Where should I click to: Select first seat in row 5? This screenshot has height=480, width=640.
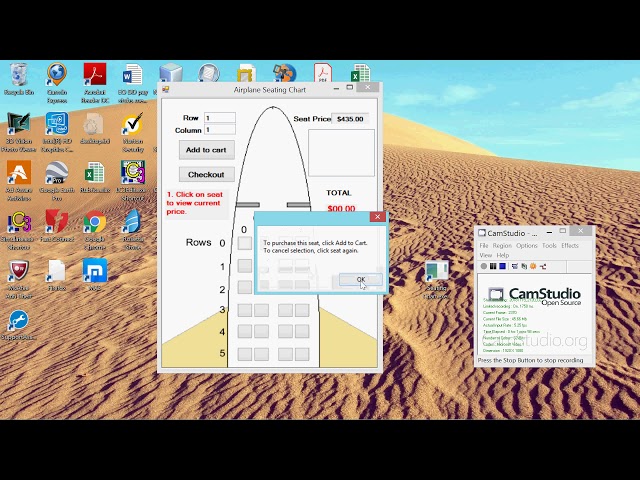[x=245, y=354]
